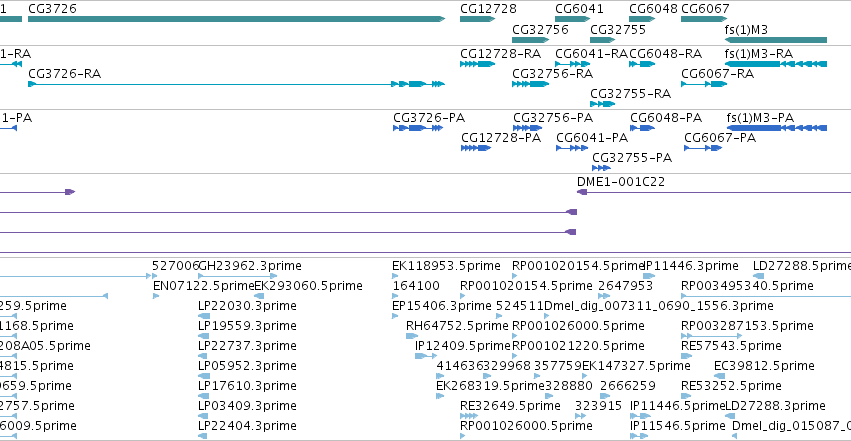
Task: Click the IP11446.3prime EST label
Action: pyautogui.click(x=691, y=266)
